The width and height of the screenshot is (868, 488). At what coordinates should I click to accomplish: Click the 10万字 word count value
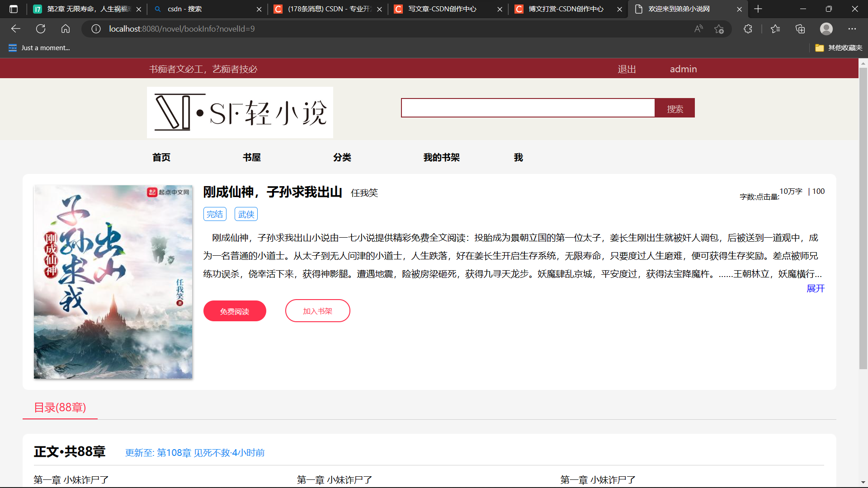(x=791, y=191)
